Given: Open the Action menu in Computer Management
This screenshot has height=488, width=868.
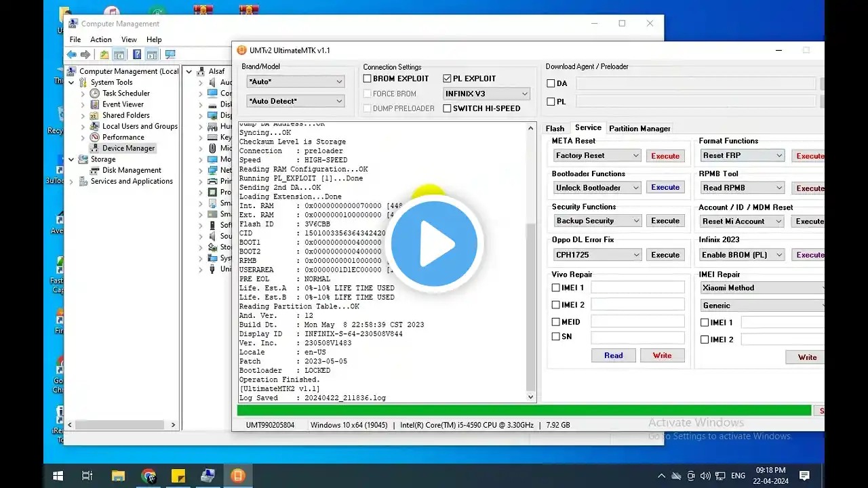Looking at the screenshot, I should [101, 39].
